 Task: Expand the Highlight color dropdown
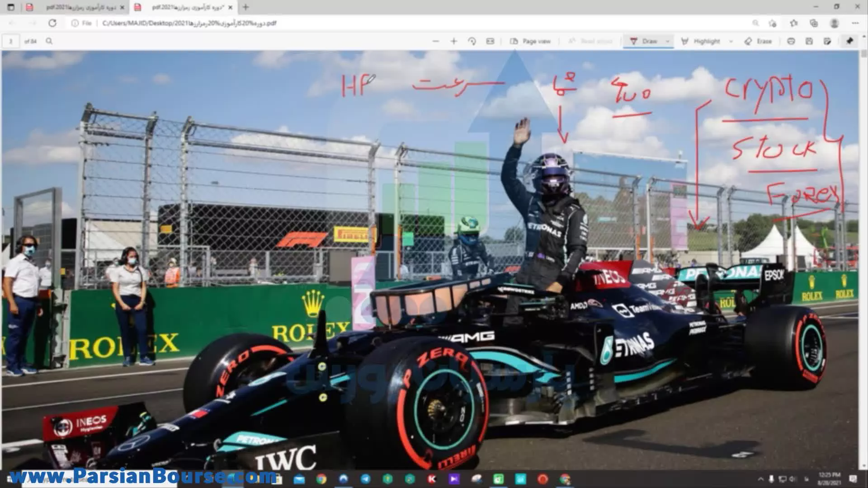coord(731,41)
